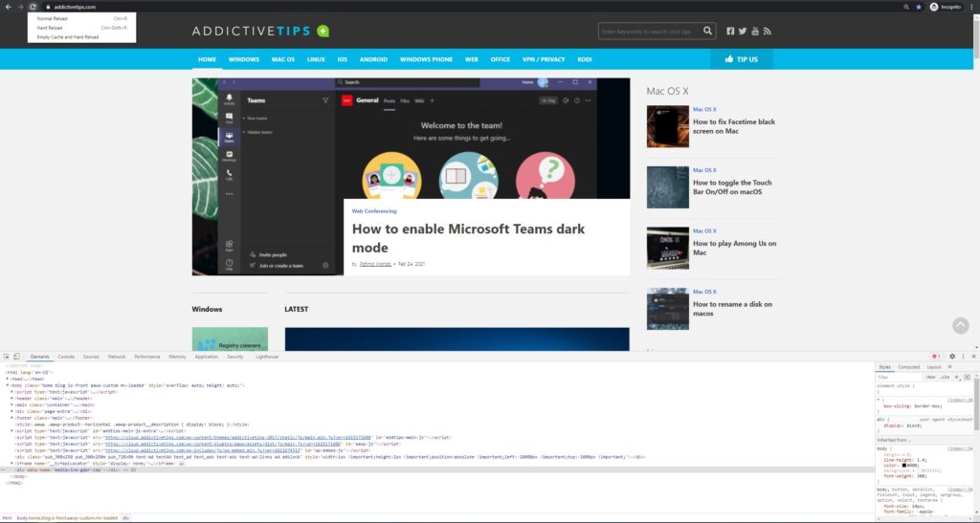This screenshot has width=980, height=523.
Task: Open the DevTools three-dot customize menu
Action: [963, 357]
